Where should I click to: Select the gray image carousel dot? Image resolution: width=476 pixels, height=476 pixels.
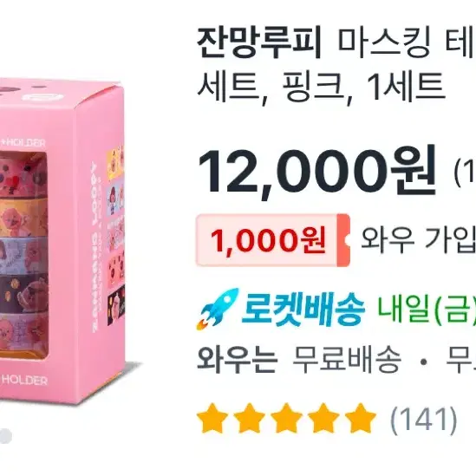5,436
